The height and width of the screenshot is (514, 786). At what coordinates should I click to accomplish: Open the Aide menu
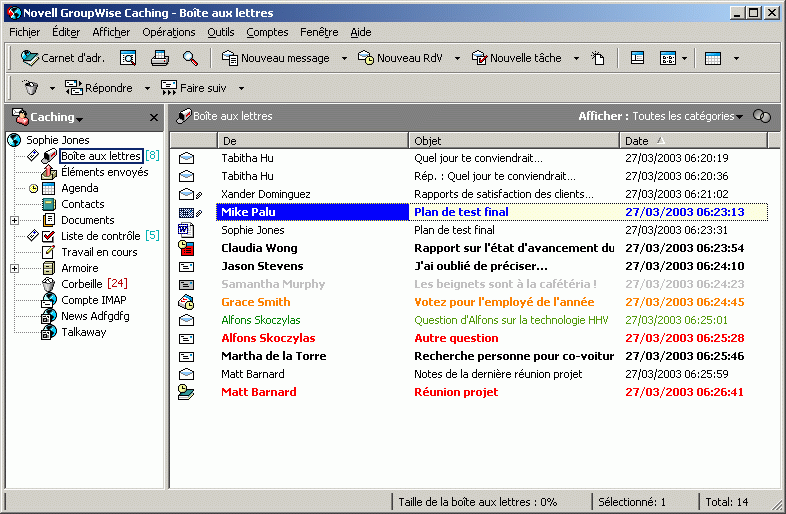point(361,33)
